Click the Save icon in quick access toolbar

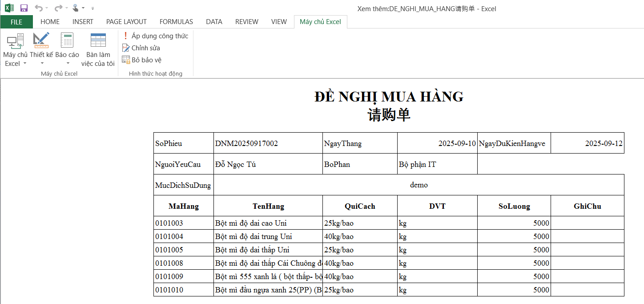(x=24, y=8)
